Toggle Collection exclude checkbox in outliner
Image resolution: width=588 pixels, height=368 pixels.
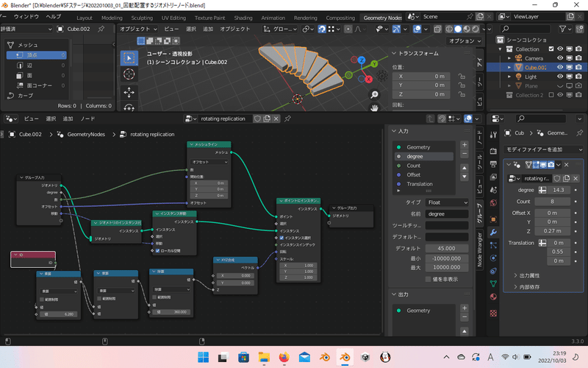551,49
